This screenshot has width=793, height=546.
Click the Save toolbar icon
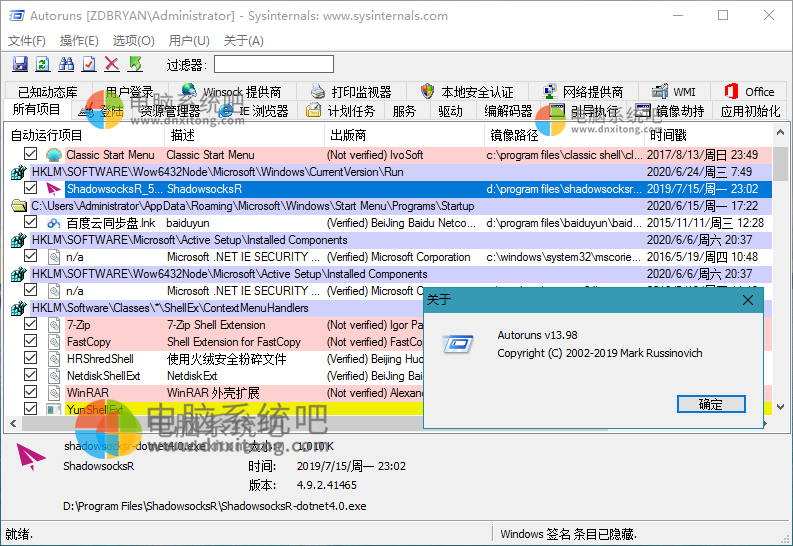20,64
